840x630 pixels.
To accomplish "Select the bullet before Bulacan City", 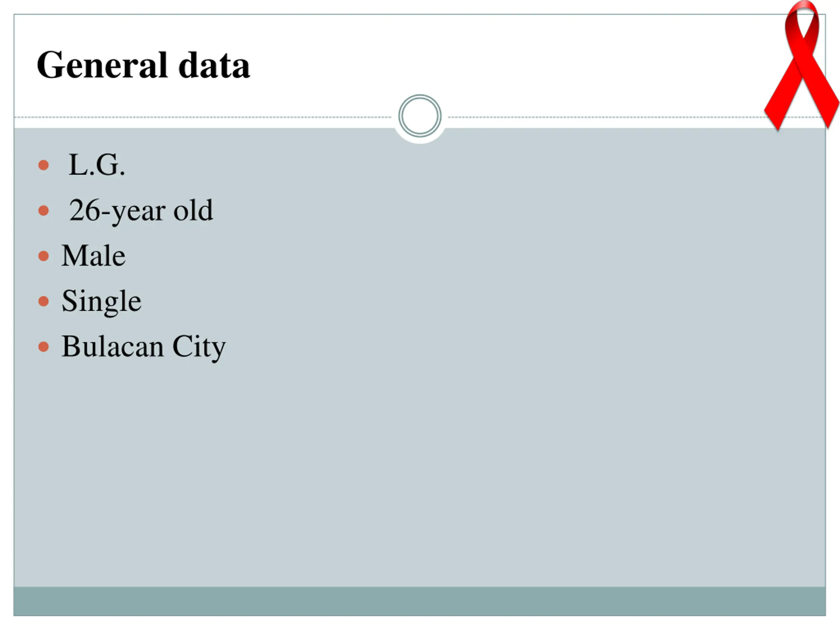I will [44, 347].
